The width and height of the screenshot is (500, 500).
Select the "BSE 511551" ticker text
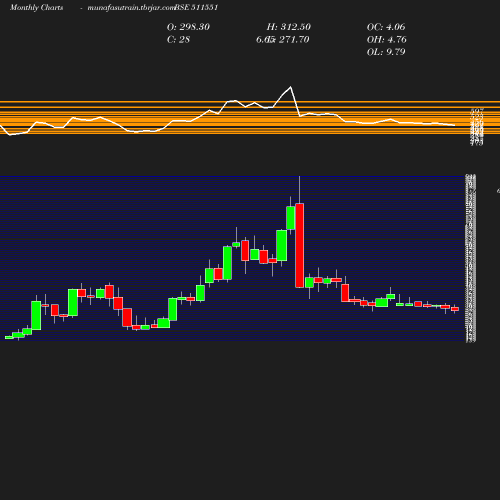click(x=196, y=7)
